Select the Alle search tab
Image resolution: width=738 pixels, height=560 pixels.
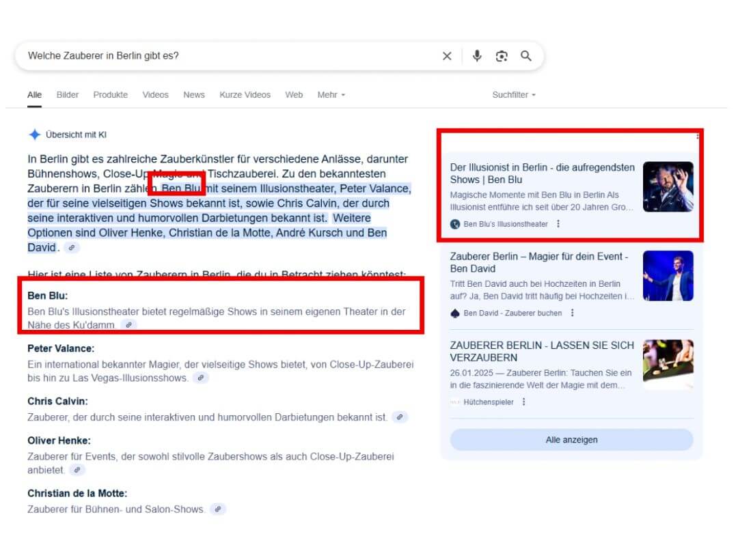[34, 95]
